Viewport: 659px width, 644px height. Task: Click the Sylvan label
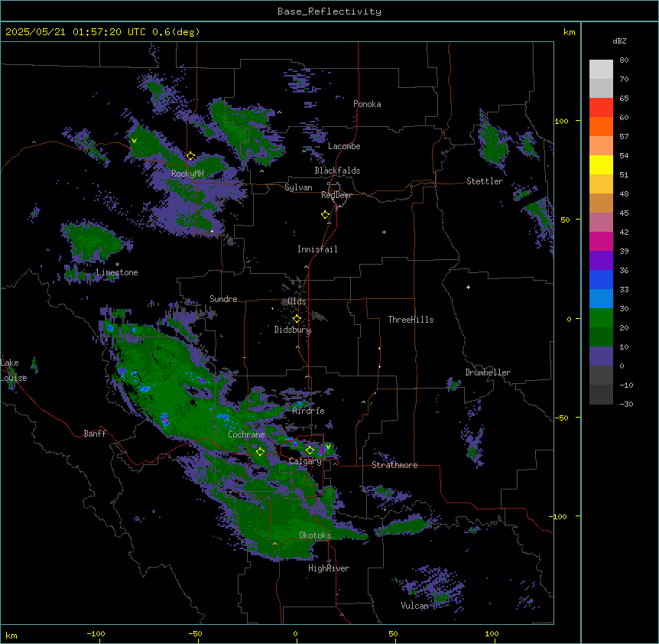pos(298,187)
